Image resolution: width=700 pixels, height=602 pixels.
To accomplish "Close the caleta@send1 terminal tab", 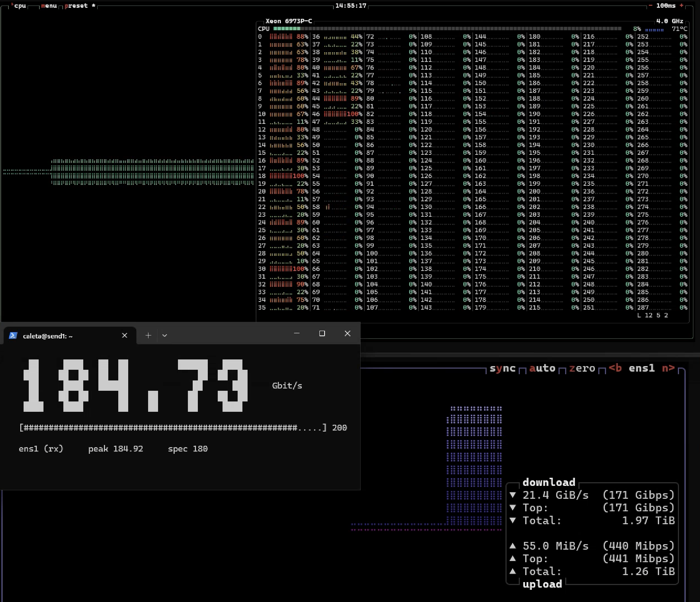I will pyautogui.click(x=125, y=335).
